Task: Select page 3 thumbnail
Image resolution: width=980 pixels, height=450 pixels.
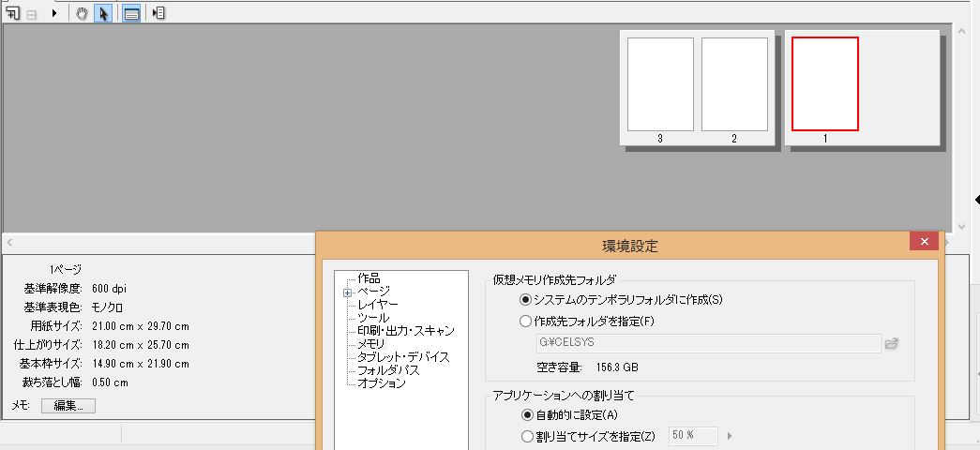Action: [660, 84]
